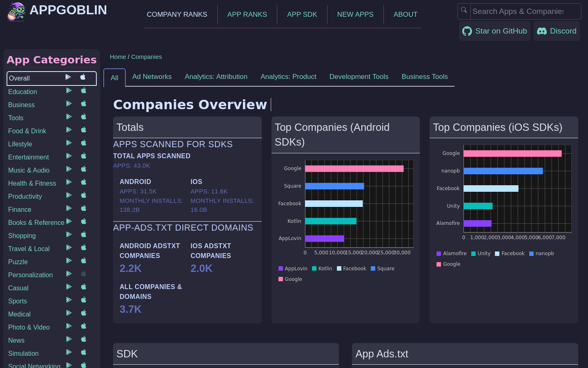This screenshot has width=588, height=368.
Task: Select Apple icon for Tools
Action: coord(84,117)
